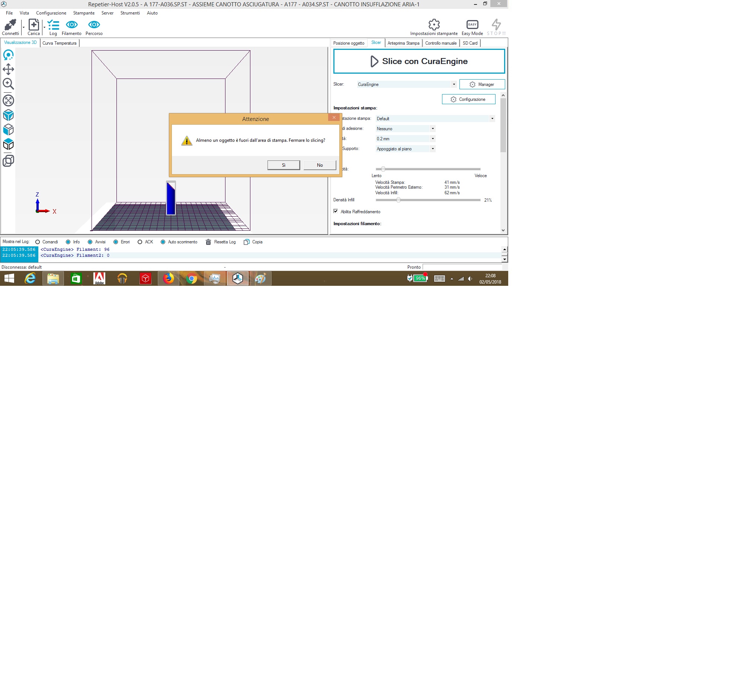Open Impostazioni stampante gear icon
The height and width of the screenshot is (700, 756).
(434, 25)
